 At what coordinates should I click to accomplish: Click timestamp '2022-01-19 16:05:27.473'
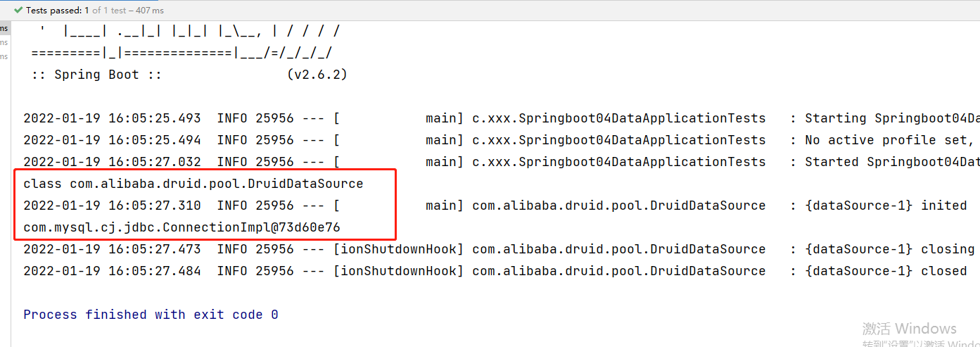pos(112,249)
